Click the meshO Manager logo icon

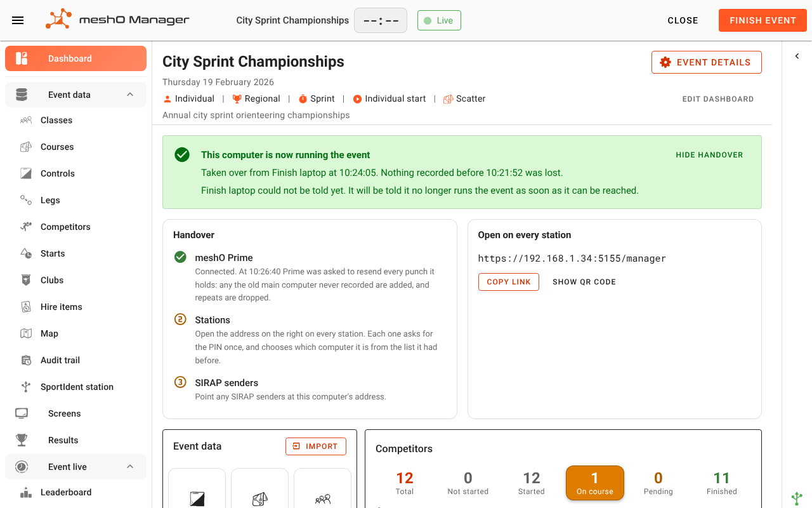point(58,20)
